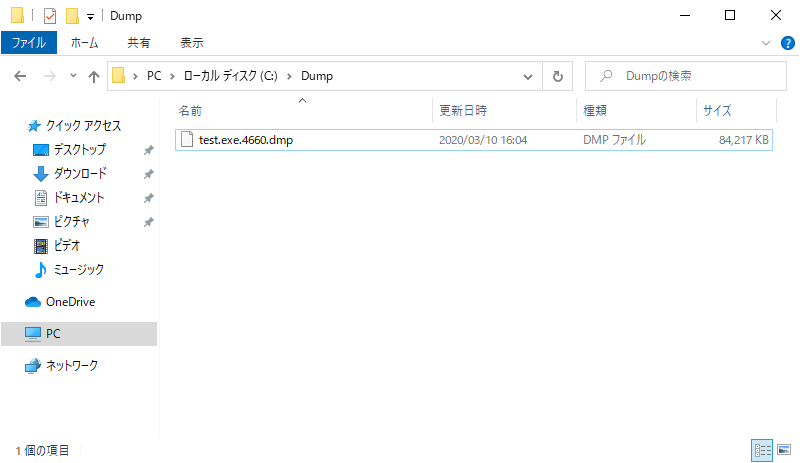Expand the chevron after PC breadcrumb

[172, 77]
